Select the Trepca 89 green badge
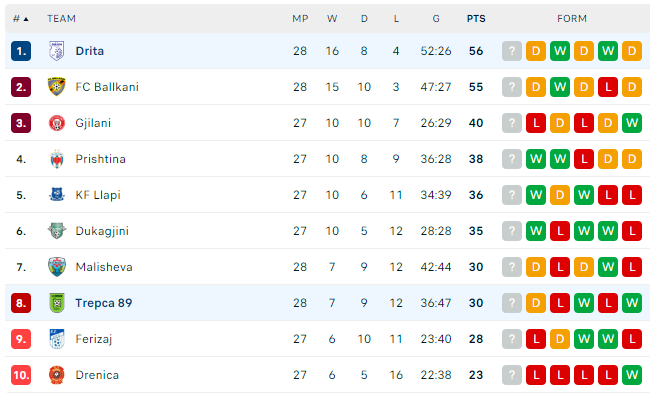 [57, 303]
